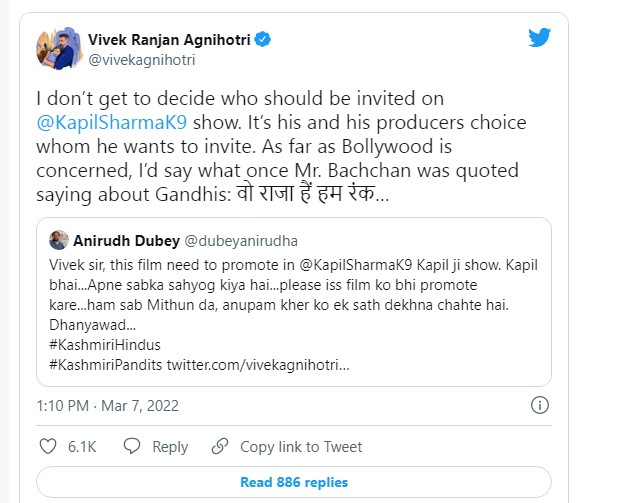Click the verified badge next to the name
This screenshot has height=503, width=624.
(x=264, y=40)
